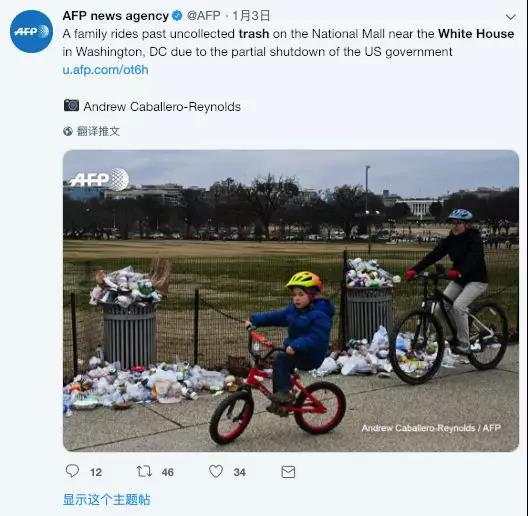Click the reply speech bubble icon
This screenshot has height=516, width=528.
(72, 471)
